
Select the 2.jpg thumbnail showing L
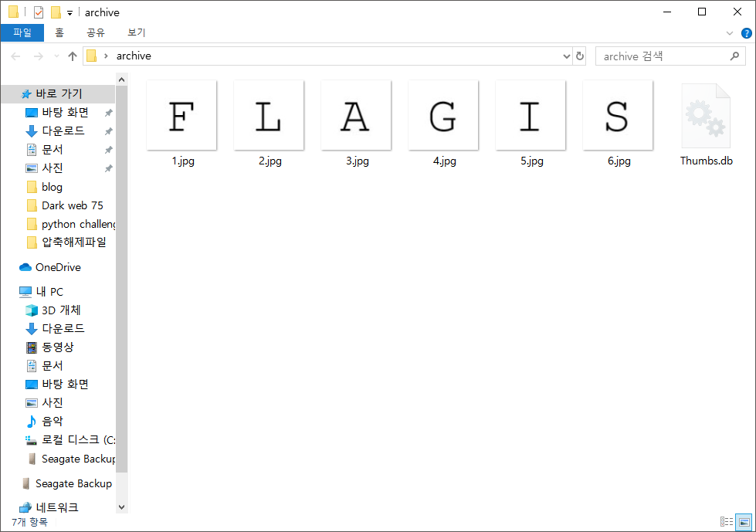pyautogui.click(x=269, y=115)
